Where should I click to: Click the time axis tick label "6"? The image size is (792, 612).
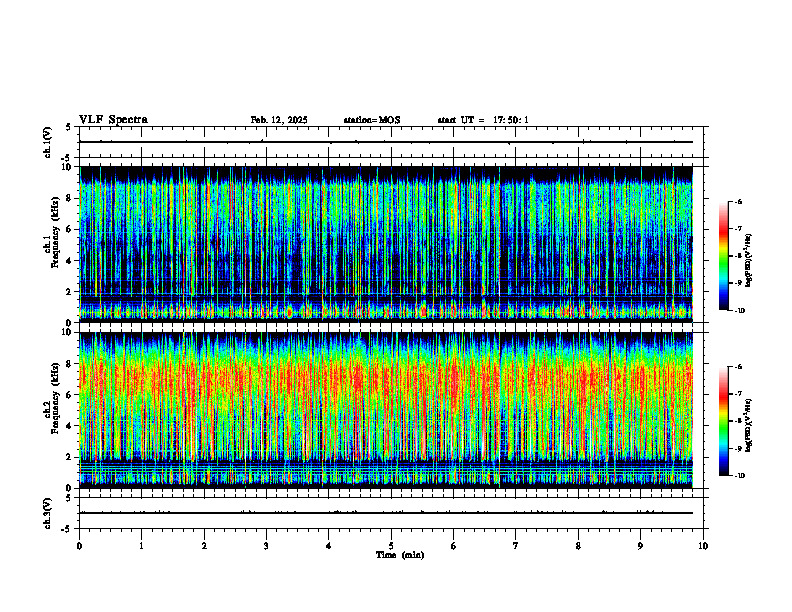[x=454, y=546]
